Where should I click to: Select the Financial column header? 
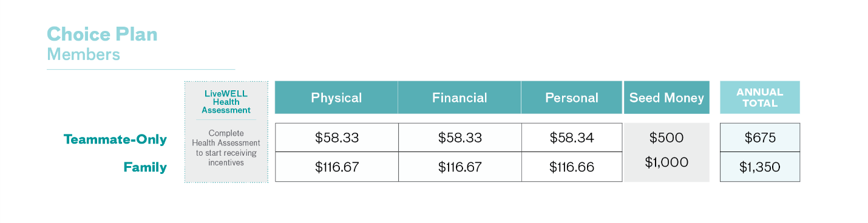pos(459,98)
